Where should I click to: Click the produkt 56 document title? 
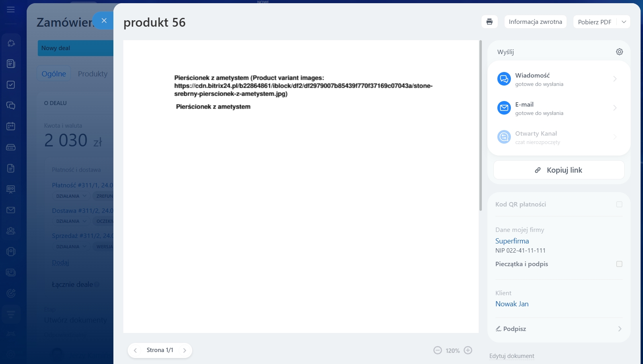tap(154, 22)
